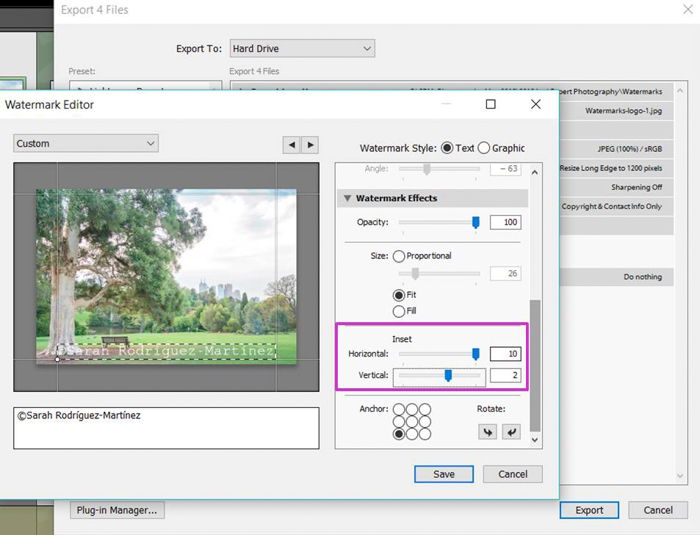Go to previous preview photo arrow

(292, 145)
